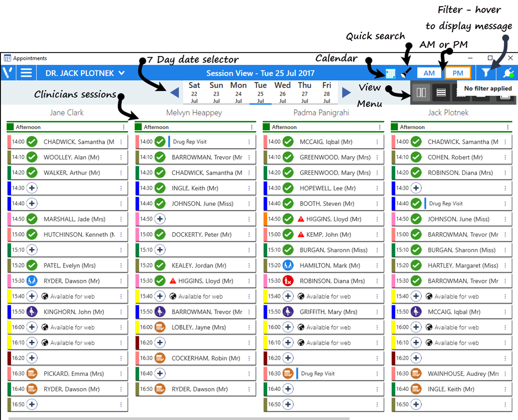This screenshot has height=420, width=518.
Task: Select Fri 28 Jul in the date selector
Action: (327, 93)
